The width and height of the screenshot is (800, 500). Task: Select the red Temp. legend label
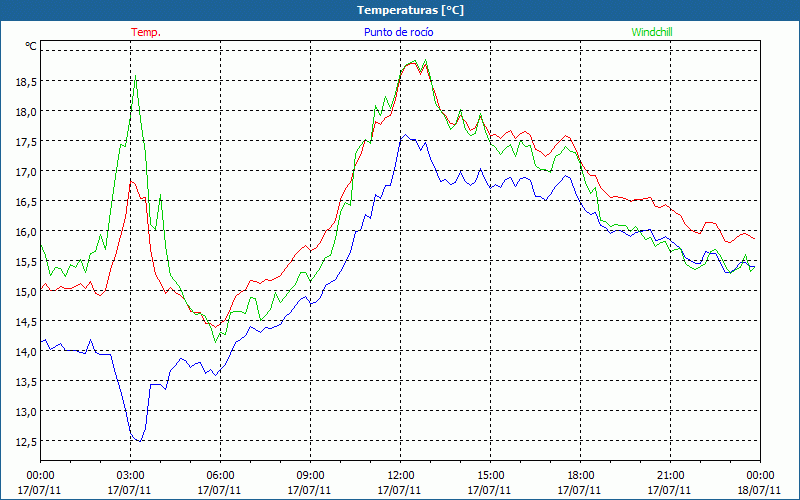pyautogui.click(x=146, y=32)
